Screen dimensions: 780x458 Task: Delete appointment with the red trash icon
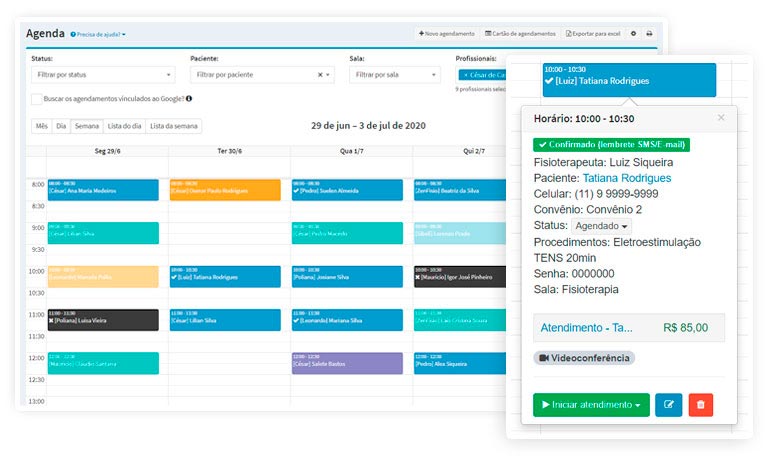(x=701, y=405)
